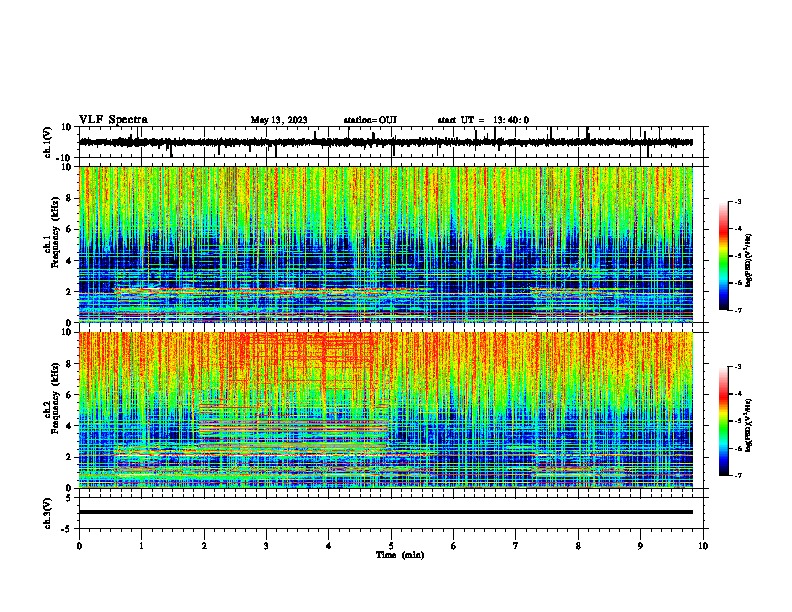Select the date "May 13, 2023"

pos(279,120)
